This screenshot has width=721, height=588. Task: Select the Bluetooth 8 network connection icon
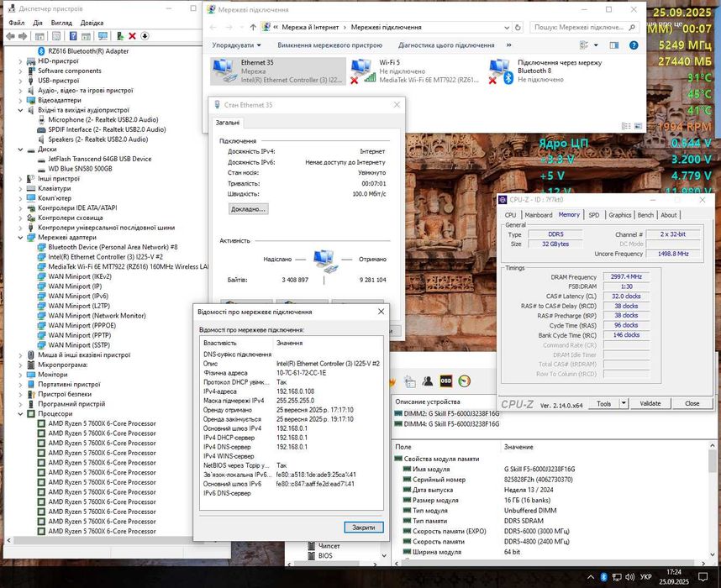(501, 71)
